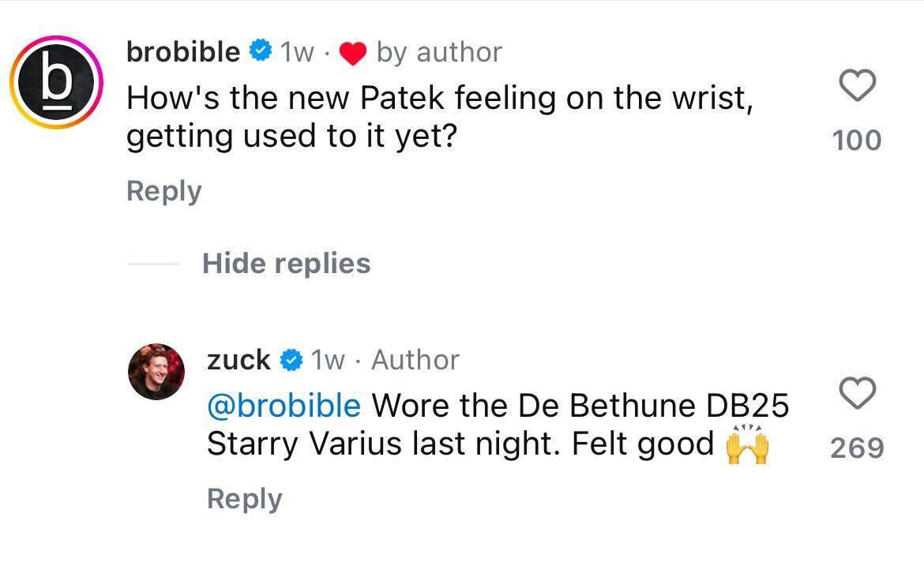View the 100 likes on brobible's comment
Image resolution: width=924 pixels, height=577 pixels.
pyautogui.click(x=857, y=140)
